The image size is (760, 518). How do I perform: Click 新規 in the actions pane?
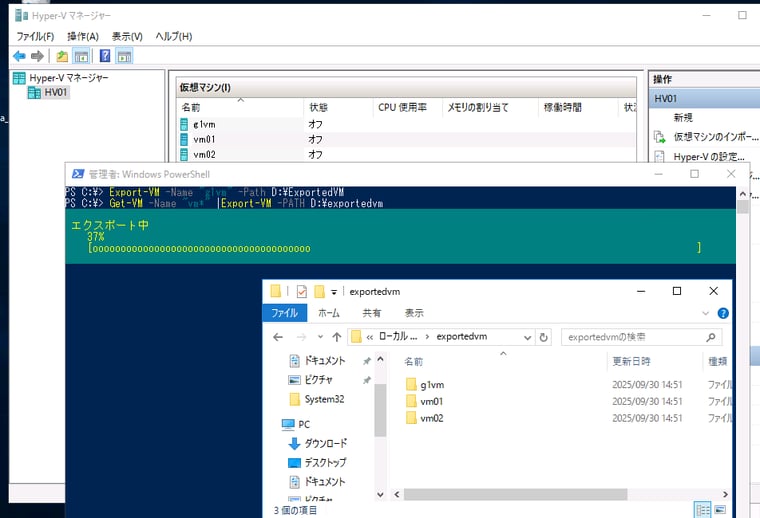(683, 118)
